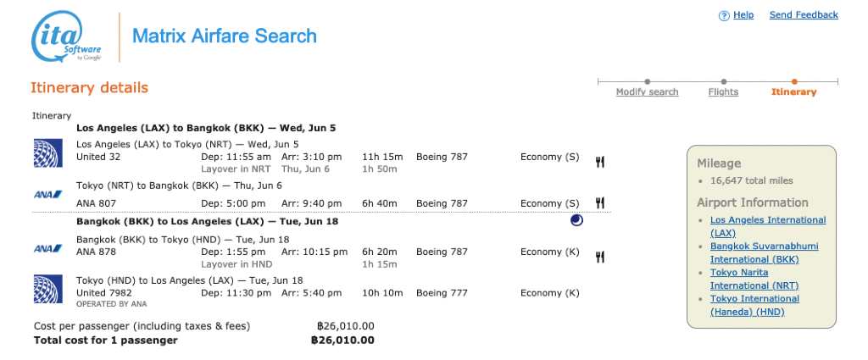Click the Matrix Airfare Search title
Image resolution: width=868 pixels, height=360 pixels.
pyautogui.click(x=225, y=36)
